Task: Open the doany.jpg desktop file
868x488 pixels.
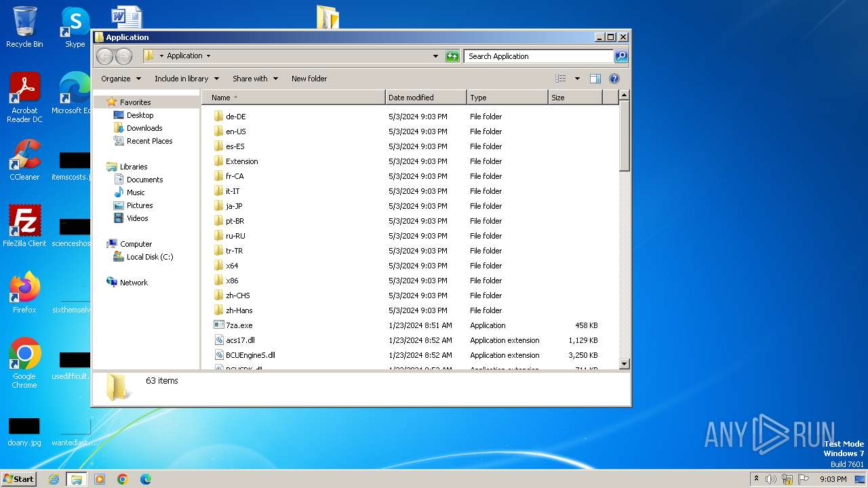Action: pyautogui.click(x=24, y=432)
